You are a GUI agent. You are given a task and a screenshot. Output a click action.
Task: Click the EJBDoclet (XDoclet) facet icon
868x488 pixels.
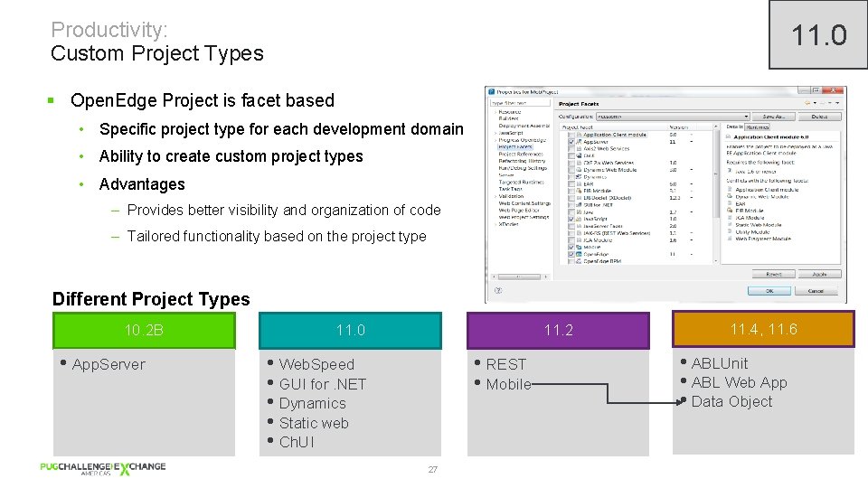579,198
